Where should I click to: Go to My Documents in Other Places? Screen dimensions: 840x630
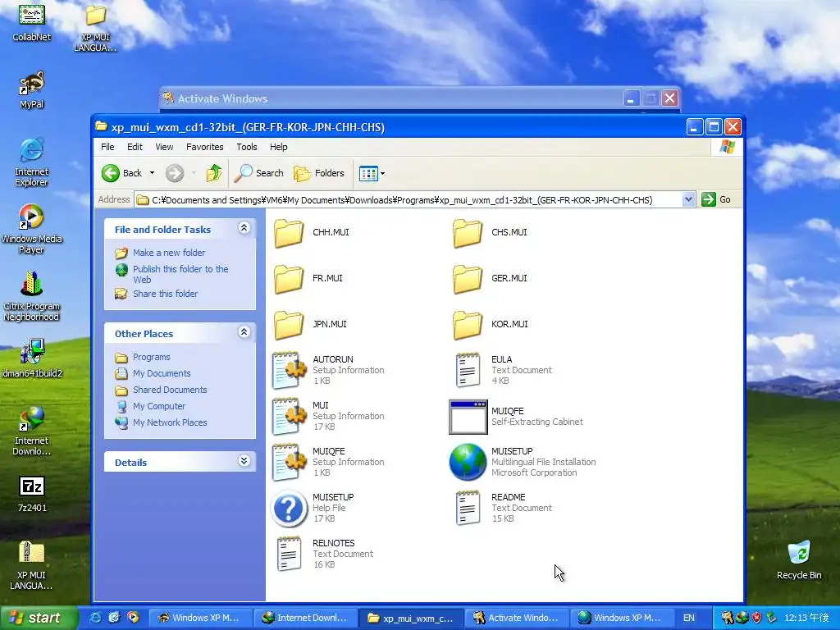click(162, 373)
